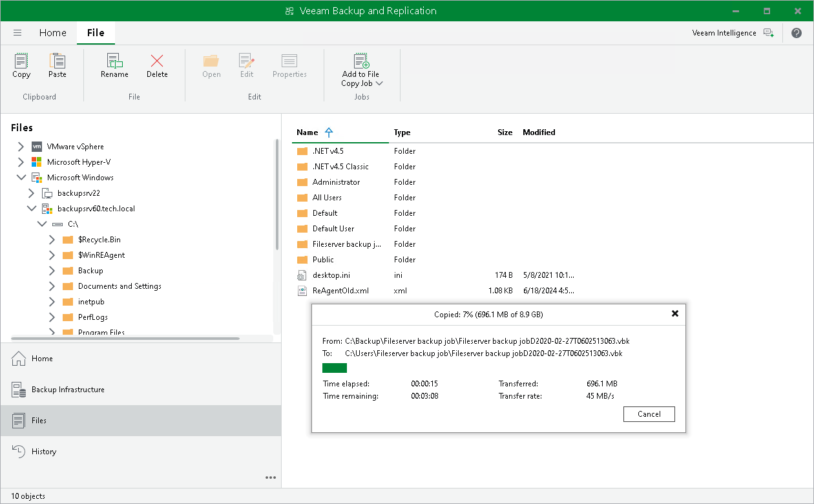Expand the inetpub folder node
This screenshot has height=504, width=814.
point(52,302)
